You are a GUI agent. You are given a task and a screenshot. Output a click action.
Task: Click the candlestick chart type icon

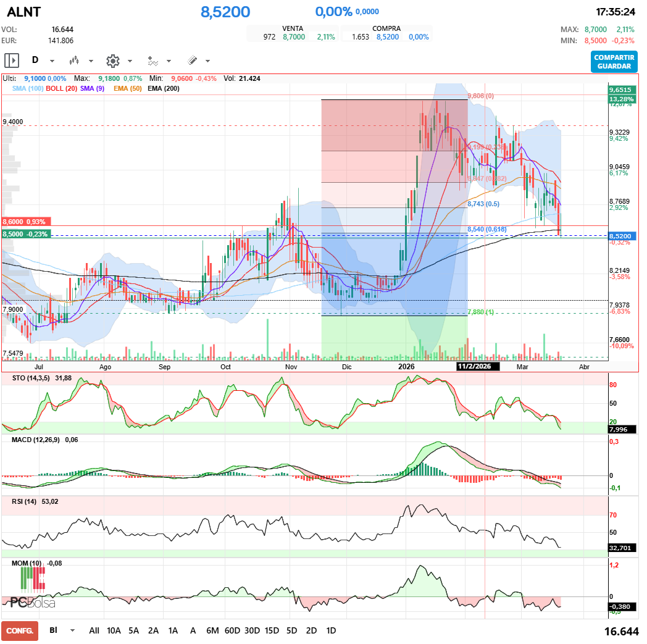[x=74, y=61]
